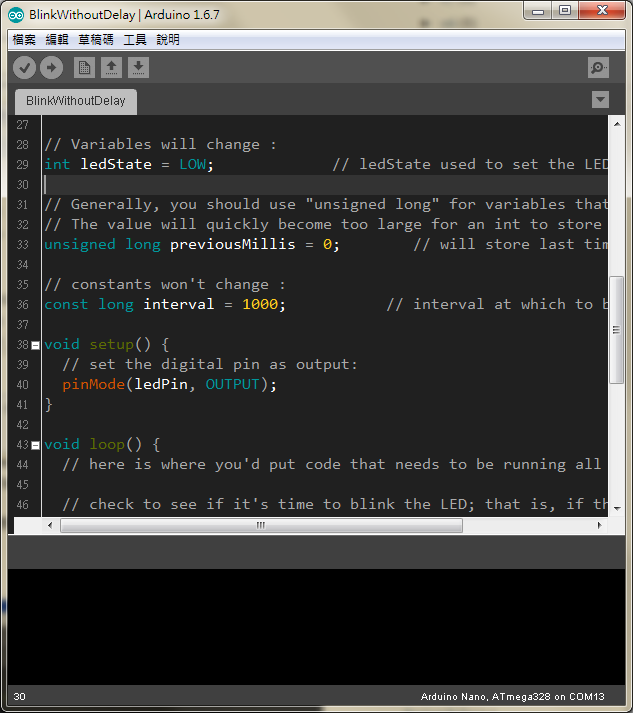
Task: Click 'pinMode' function call on line 40
Action: pos(93,384)
